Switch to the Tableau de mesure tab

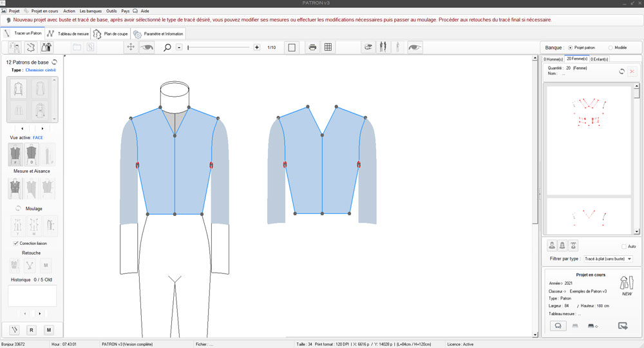pyautogui.click(x=67, y=34)
